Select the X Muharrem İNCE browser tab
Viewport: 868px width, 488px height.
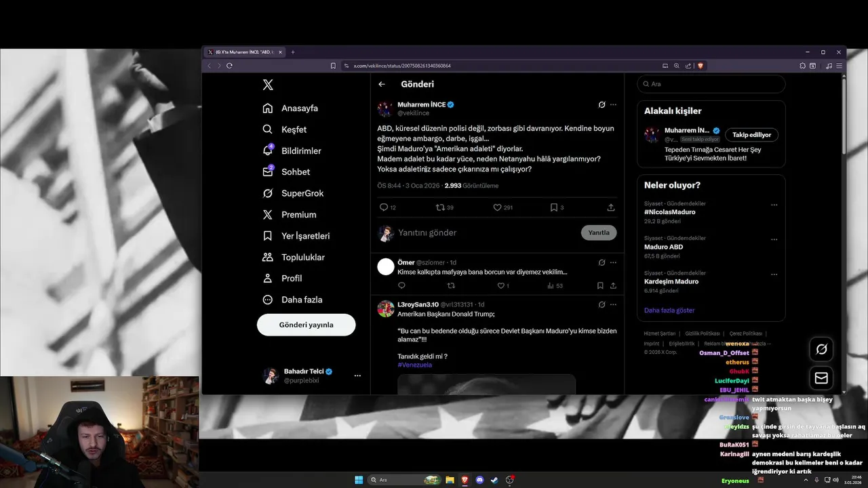245,52
